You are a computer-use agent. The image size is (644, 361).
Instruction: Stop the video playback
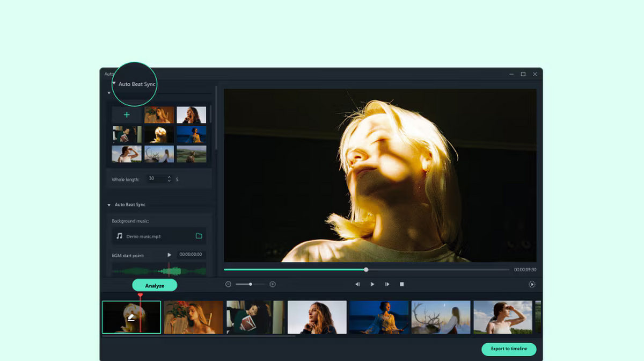point(401,284)
